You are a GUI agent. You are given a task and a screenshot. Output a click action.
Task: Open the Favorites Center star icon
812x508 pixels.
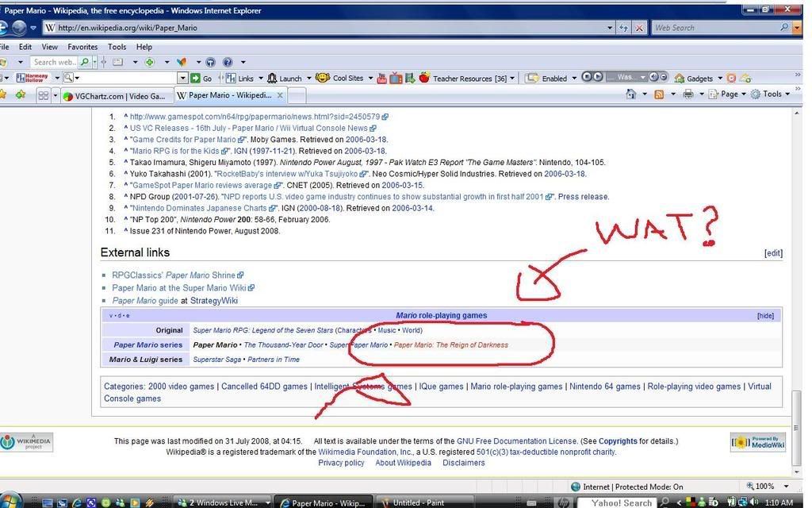click(4, 94)
